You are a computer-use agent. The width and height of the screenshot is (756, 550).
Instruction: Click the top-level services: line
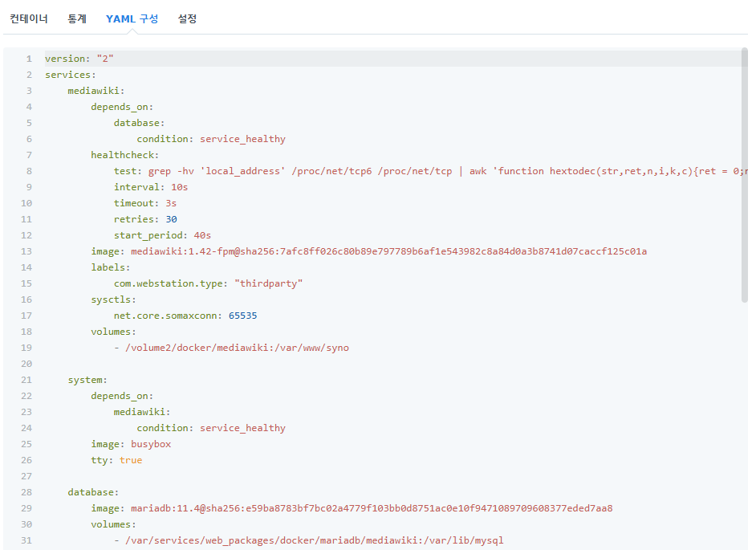pos(71,75)
